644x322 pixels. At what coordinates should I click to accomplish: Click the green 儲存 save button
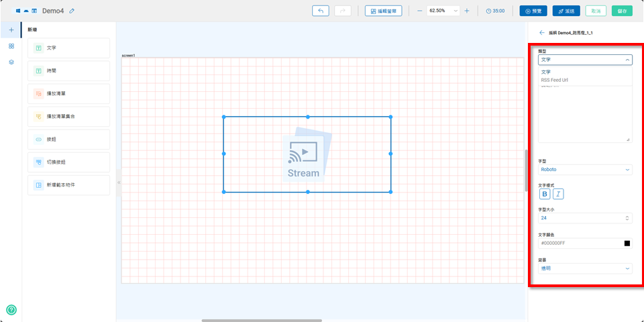click(x=622, y=11)
